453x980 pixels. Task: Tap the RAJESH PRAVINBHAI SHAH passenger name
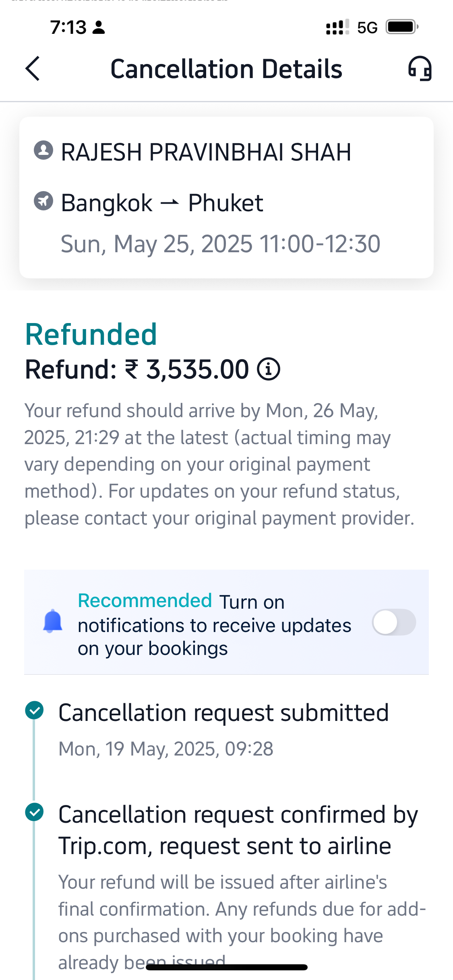(x=206, y=152)
